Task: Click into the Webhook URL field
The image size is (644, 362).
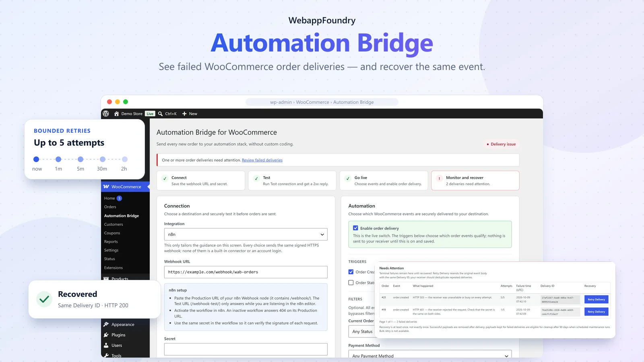Action: click(246, 272)
